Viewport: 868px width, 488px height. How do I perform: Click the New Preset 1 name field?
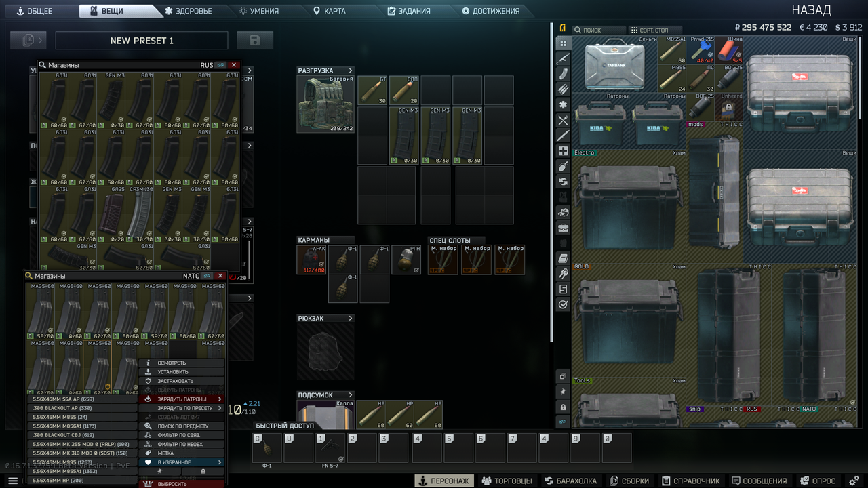pyautogui.click(x=142, y=41)
